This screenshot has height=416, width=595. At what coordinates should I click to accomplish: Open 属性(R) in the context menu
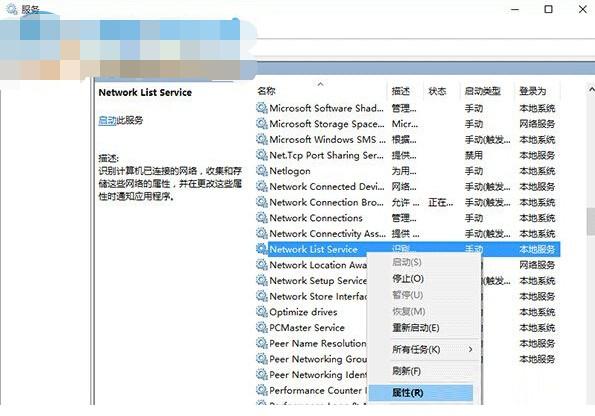point(408,393)
